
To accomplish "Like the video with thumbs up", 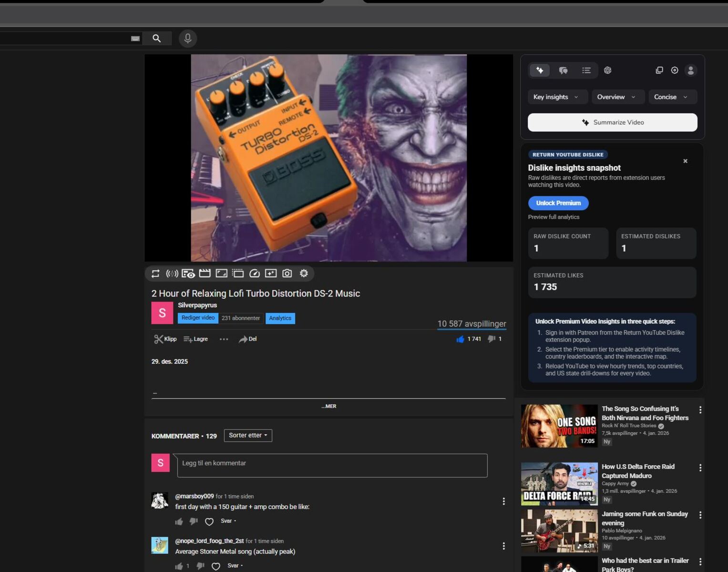I will (x=460, y=339).
